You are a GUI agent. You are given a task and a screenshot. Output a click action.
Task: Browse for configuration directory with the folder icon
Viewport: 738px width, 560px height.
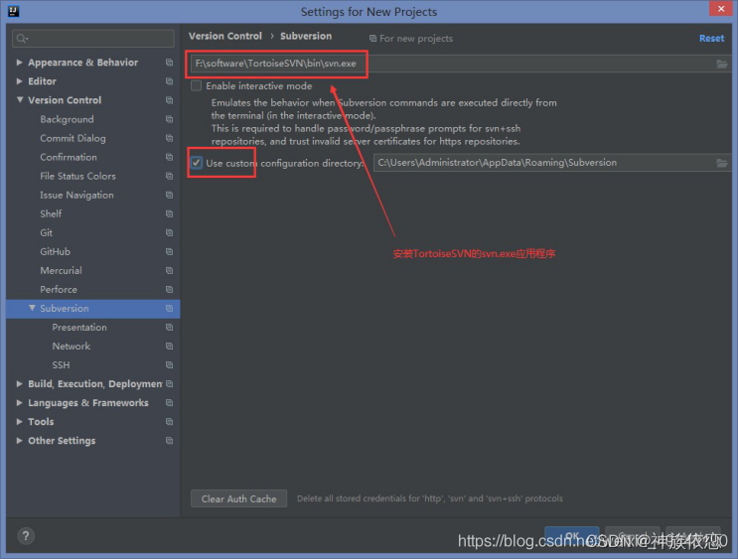721,163
